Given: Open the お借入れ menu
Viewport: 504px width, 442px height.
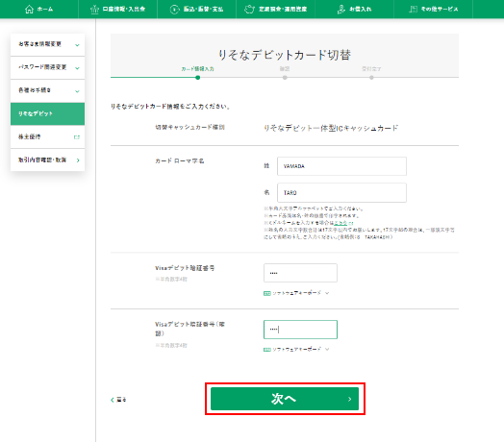Looking at the screenshot, I should click(354, 9).
